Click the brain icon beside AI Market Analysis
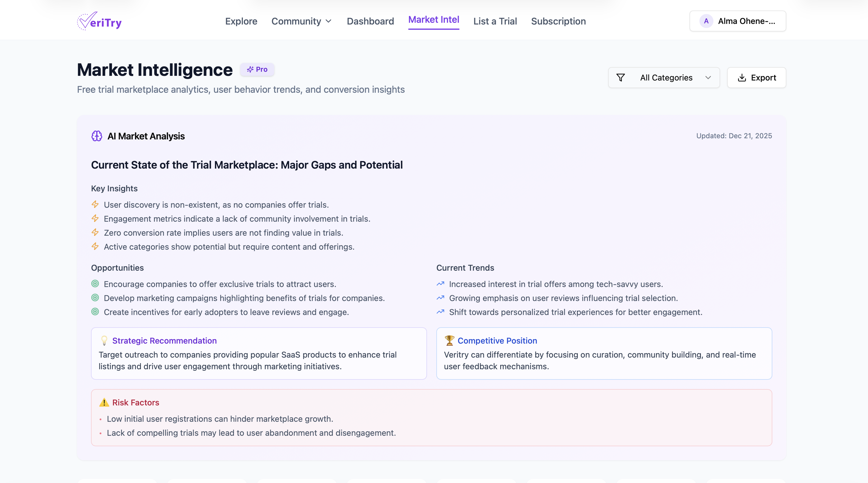Viewport: 868px width, 483px height. click(x=97, y=136)
